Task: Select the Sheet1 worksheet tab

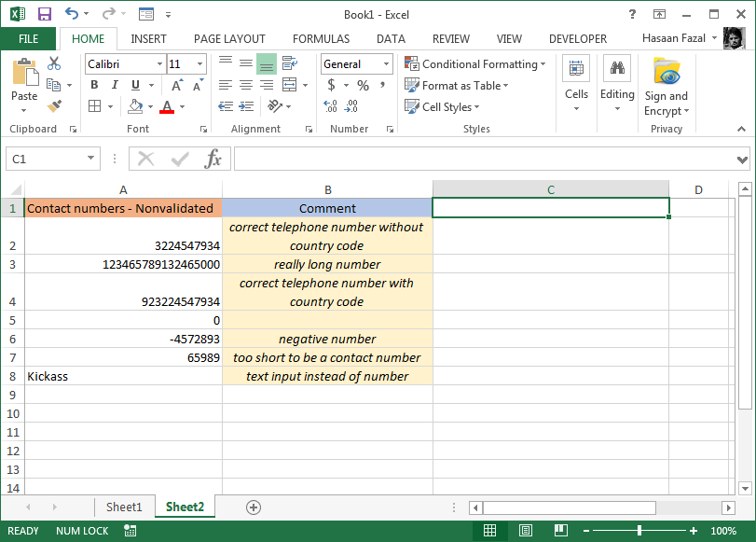Action: [124, 507]
